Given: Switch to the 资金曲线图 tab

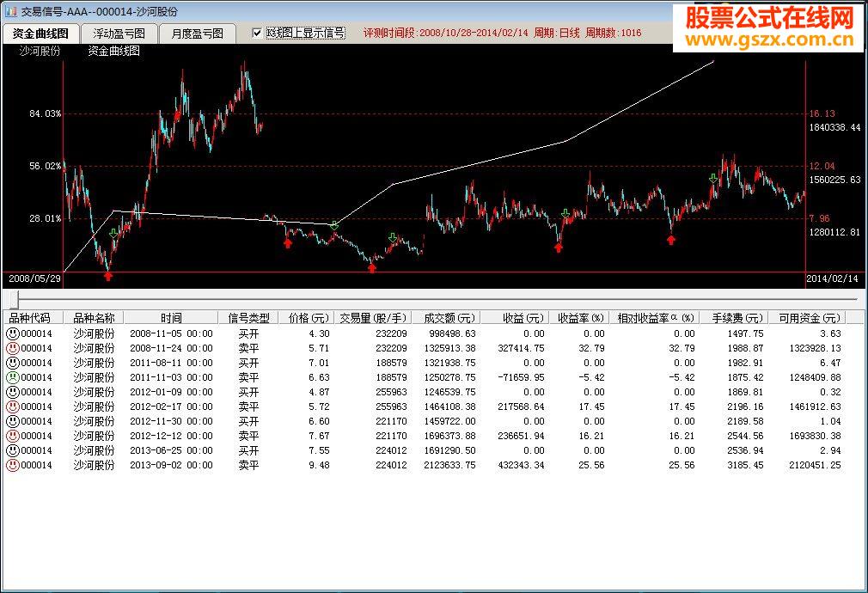Looking at the screenshot, I should (x=41, y=34).
